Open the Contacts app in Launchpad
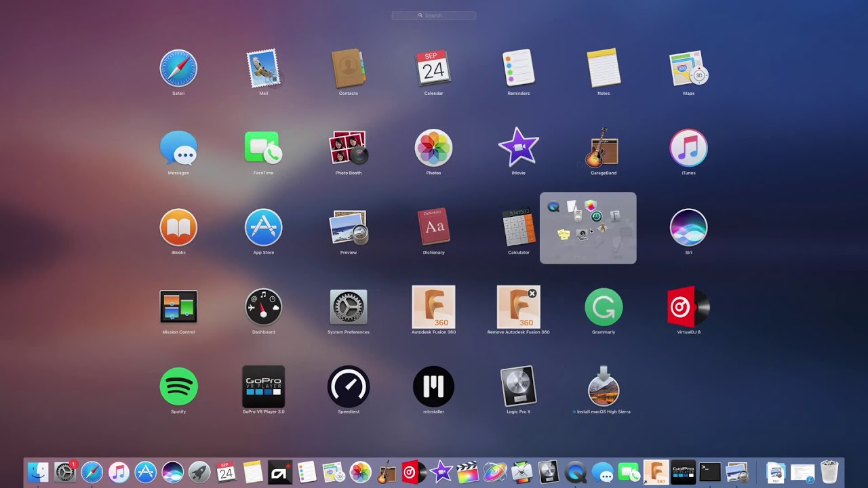The width and height of the screenshot is (868, 488). 349,68
